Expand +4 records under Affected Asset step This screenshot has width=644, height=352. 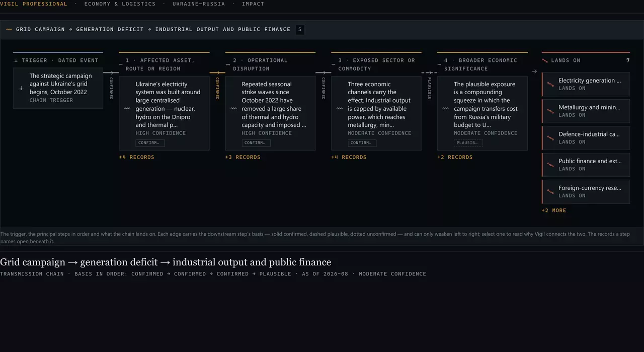point(137,157)
